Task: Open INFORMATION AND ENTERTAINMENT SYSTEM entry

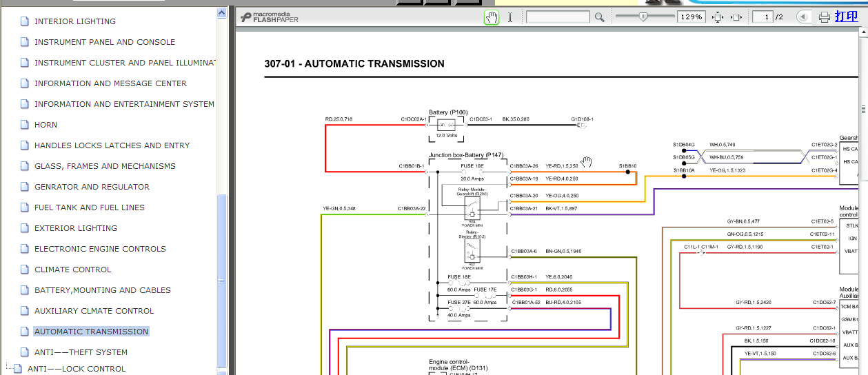Action: coord(124,104)
